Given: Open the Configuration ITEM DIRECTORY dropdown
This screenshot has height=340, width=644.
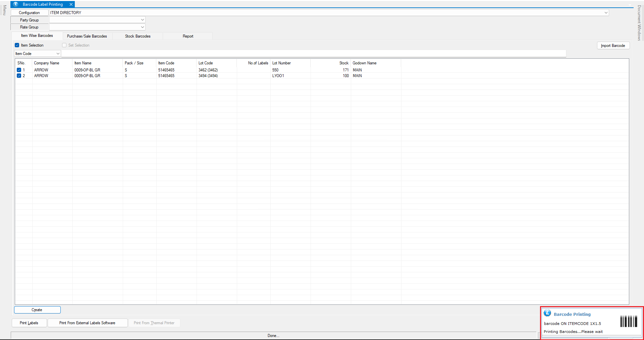Looking at the screenshot, I should click(x=606, y=13).
